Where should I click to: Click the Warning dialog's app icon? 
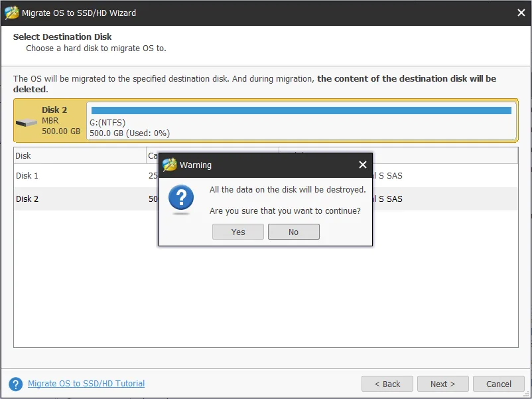point(170,165)
